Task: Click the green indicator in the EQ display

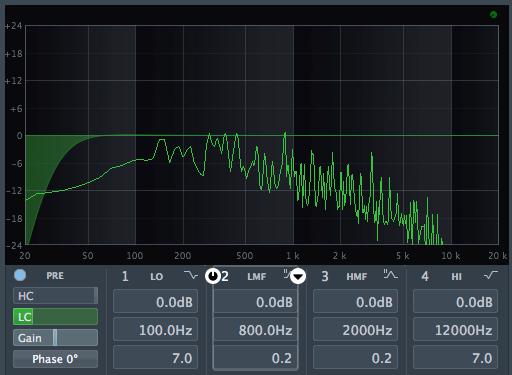Action: (493, 14)
